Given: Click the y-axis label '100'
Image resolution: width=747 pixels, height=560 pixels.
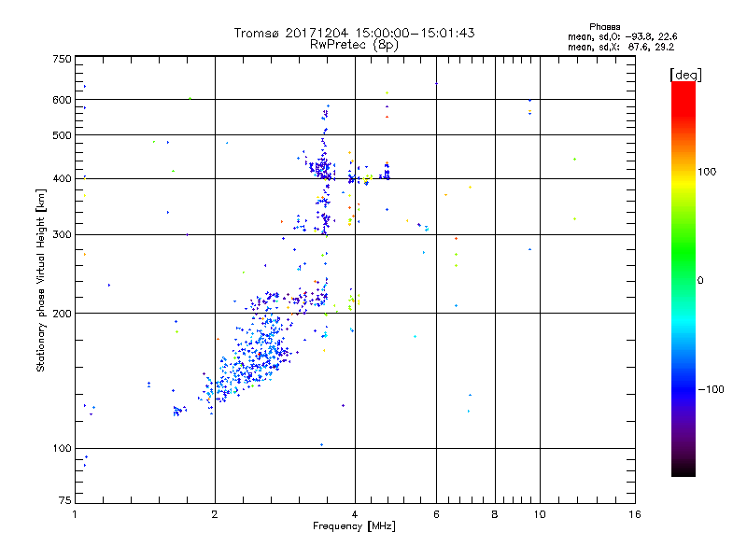Looking at the screenshot, I should (62, 448).
